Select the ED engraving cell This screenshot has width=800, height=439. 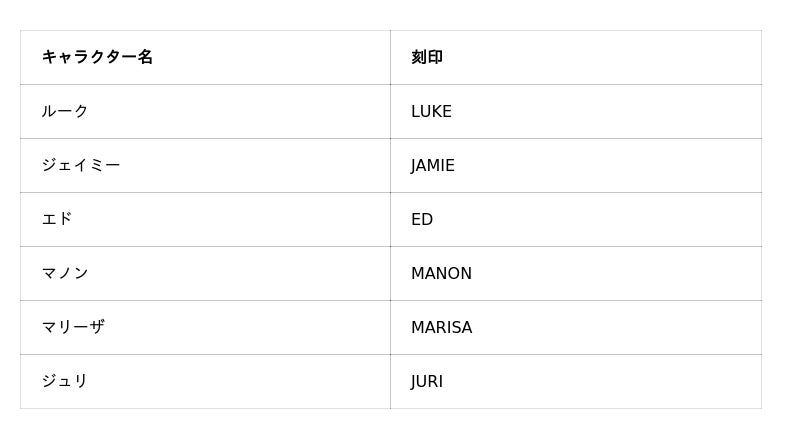(422, 220)
